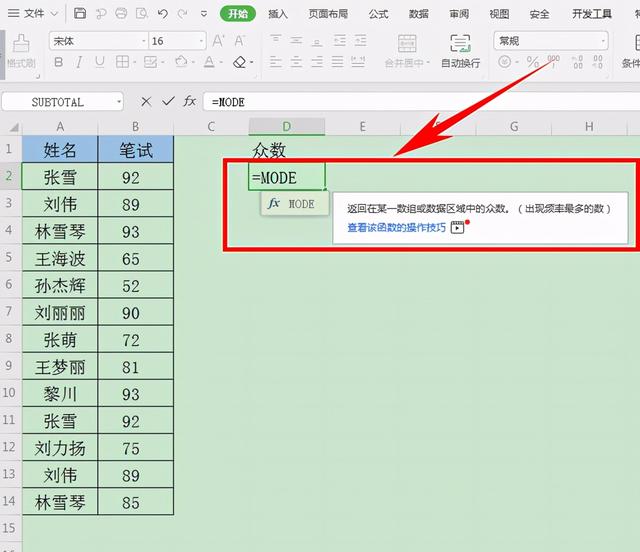Image resolution: width=640 pixels, height=552 pixels.
Task: Switch to the 开始 tab
Action: coord(238,14)
